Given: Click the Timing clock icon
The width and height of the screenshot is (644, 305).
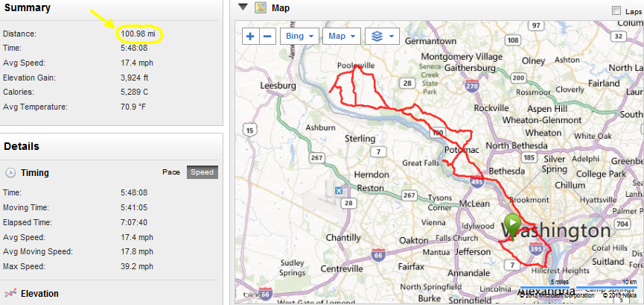Looking at the screenshot, I should click(x=10, y=173).
